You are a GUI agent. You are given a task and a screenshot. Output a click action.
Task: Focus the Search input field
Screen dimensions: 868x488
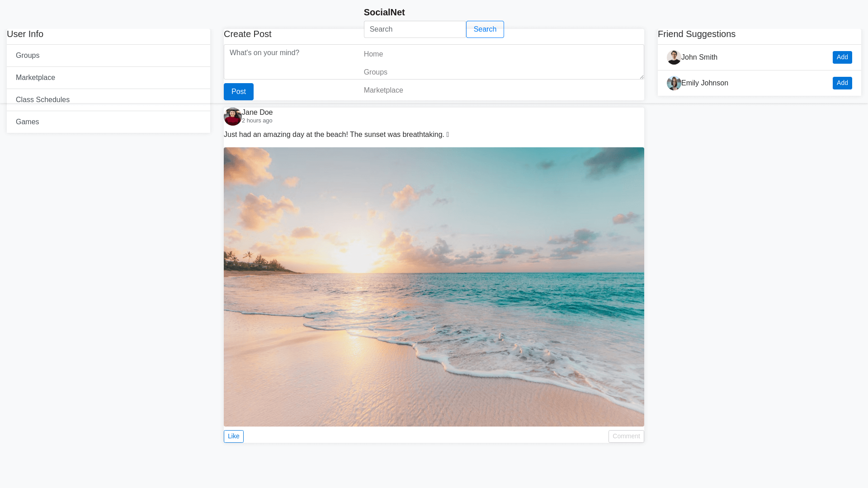(x=415, y=29)
